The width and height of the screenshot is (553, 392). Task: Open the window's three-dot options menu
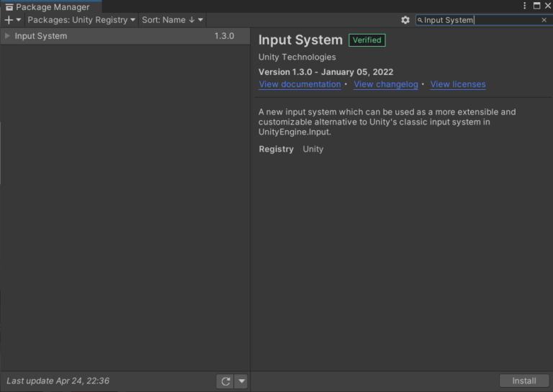coord(524,6)
